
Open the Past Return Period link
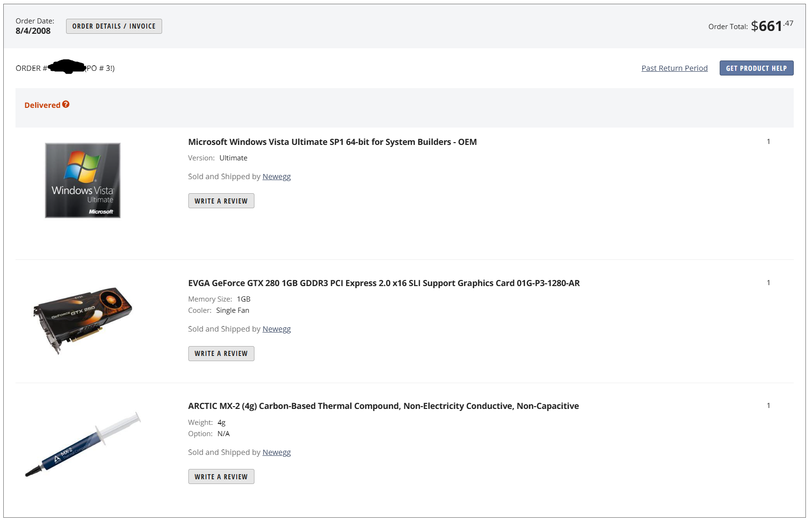(x=674, y=68)
